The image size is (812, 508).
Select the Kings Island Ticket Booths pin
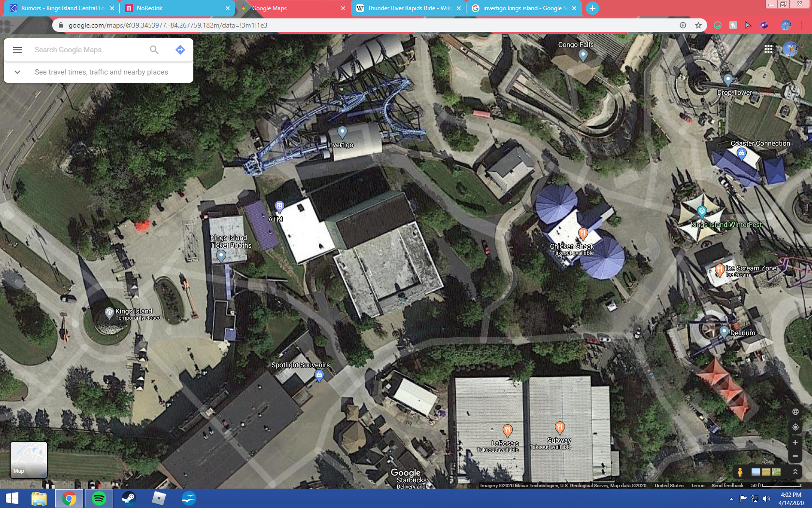[x=221, y=256]
